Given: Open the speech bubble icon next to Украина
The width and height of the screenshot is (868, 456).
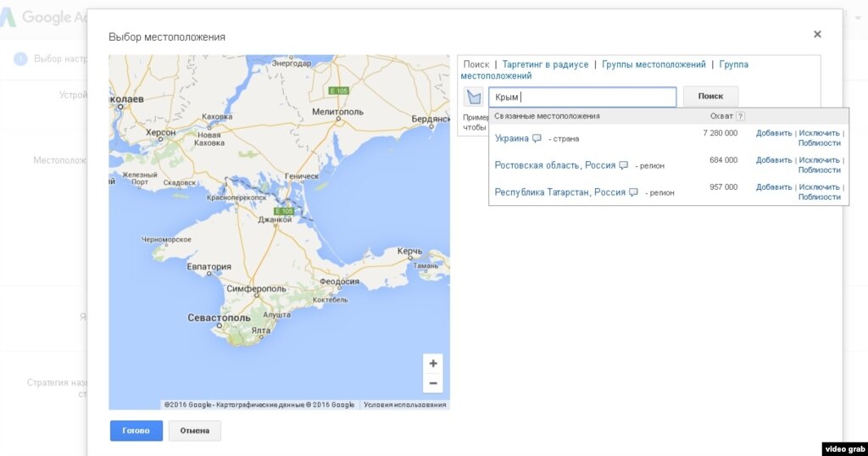Looking at the screenshot, I should click(537, 138).
